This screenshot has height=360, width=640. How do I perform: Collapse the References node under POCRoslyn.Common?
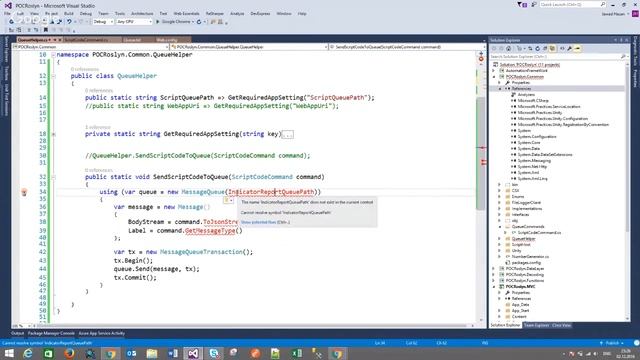click(x=500, y=89)
